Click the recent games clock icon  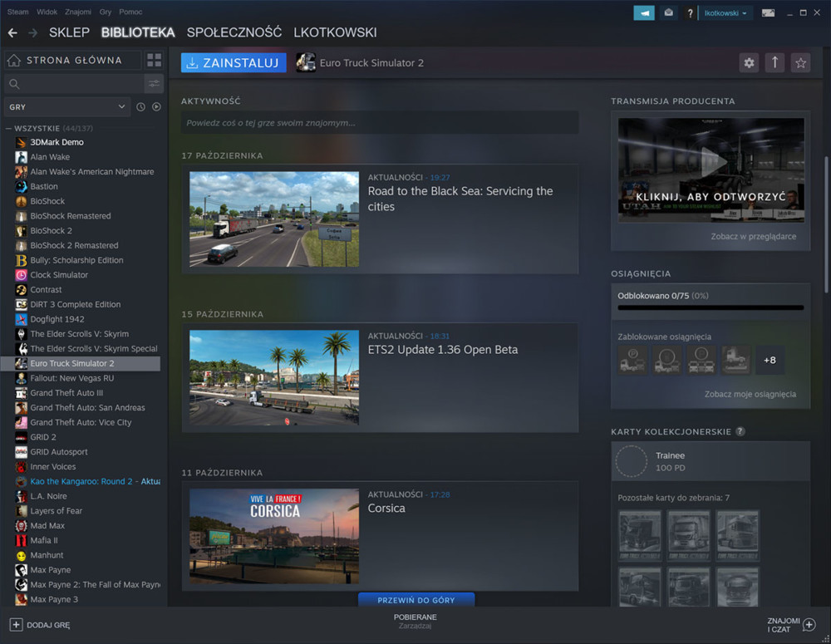140,106
